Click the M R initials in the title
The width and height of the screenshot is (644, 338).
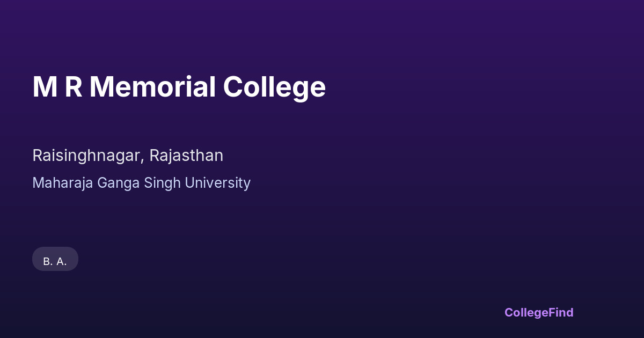point(57,87)
